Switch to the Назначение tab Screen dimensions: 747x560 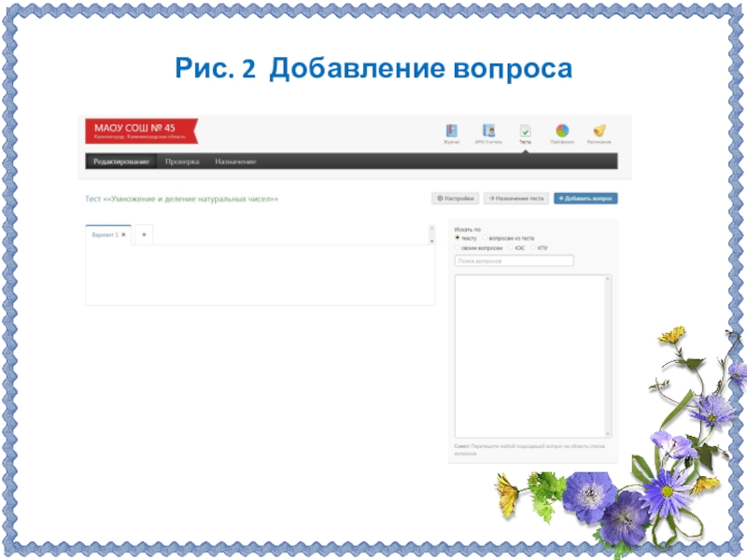(235, 161)
